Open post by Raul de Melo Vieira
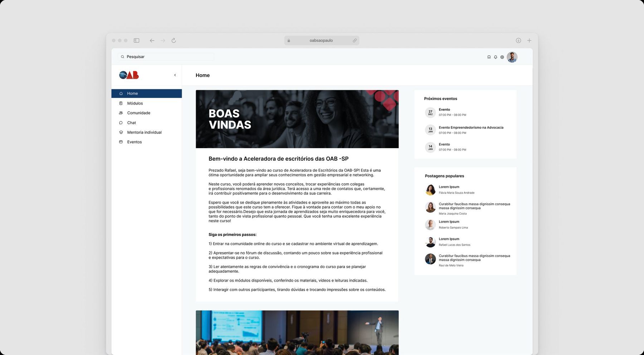 click(468, 260)
